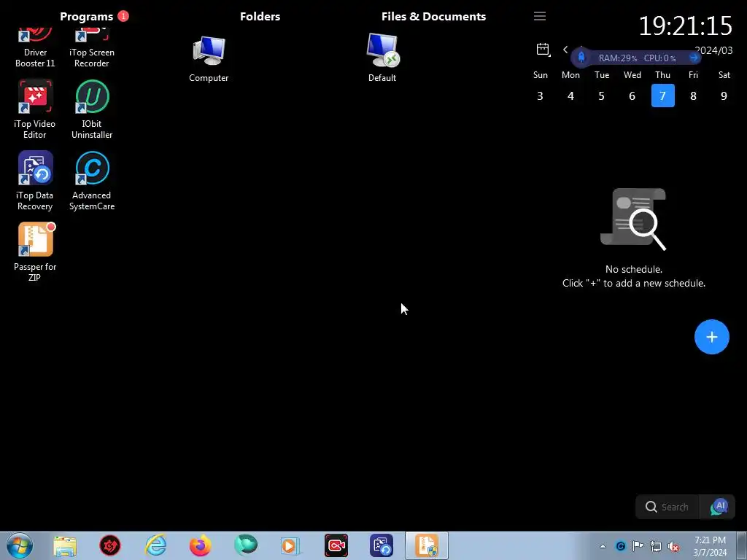Go to previous month with left chevron
This screenshot has height=560, width=747.
tap(565, 49)
